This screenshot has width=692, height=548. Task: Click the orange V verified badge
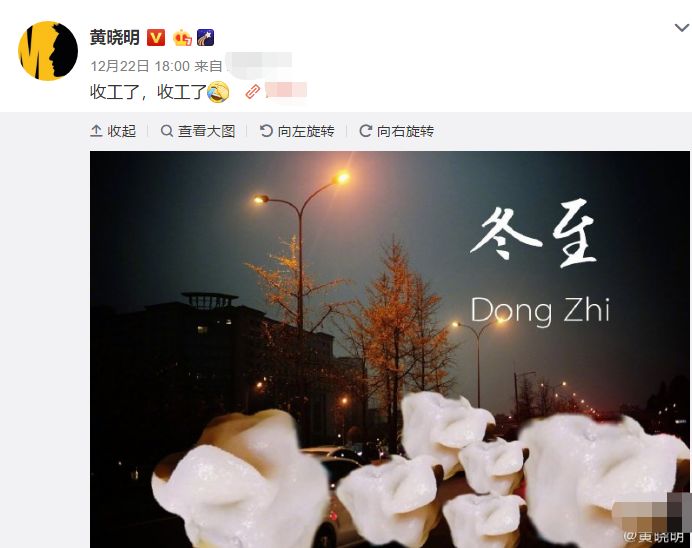click(x=156, y=38)
